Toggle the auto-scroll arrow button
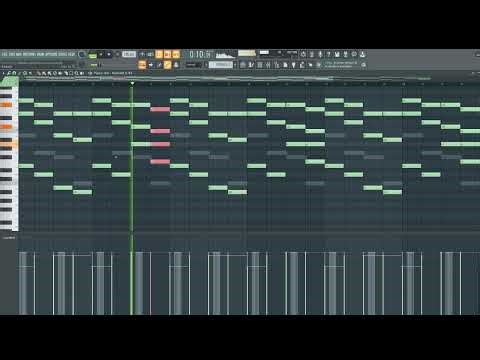The image size is (480, 360). (x=151, y=65)
